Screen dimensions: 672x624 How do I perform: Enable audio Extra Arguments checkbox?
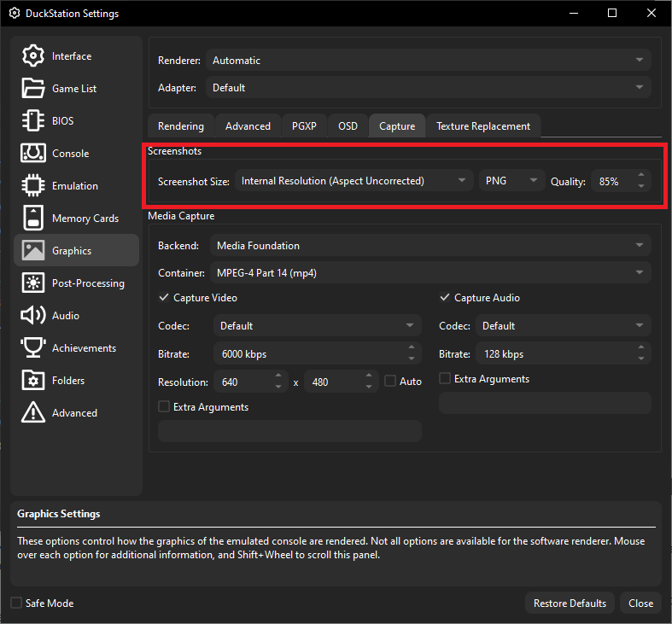click(445, 378)
